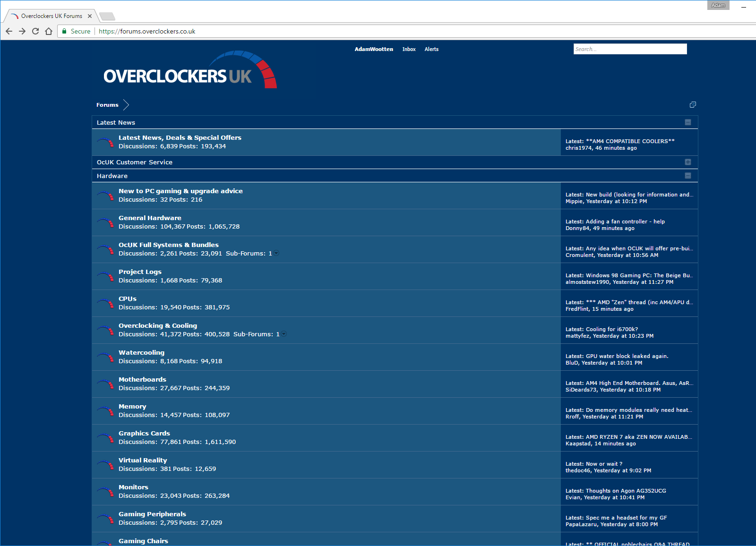Click the forum icon beside Project Logs
756x546 pixels.
pos(105,276)
